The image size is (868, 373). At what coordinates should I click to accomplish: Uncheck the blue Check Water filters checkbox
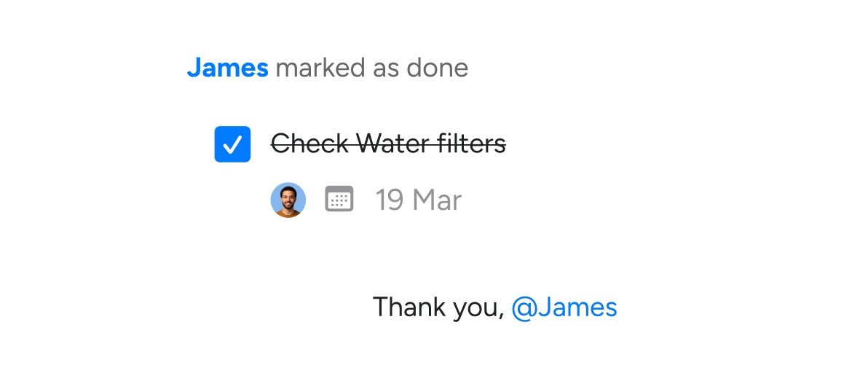[x=232, y=144]
